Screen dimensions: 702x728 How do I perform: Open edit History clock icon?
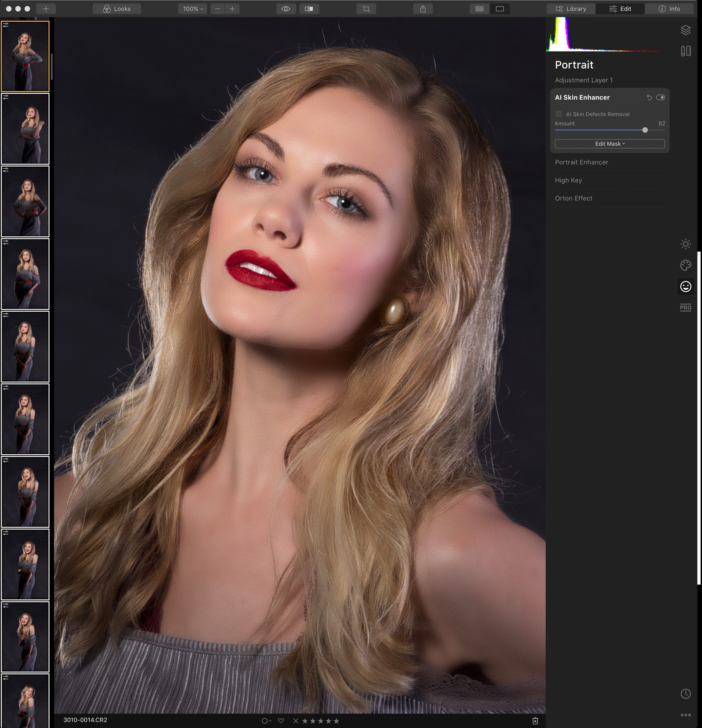pyautogui.click(x=685, y=694)
